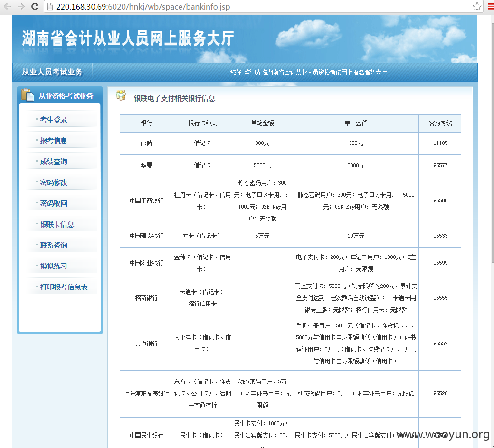
Task: Click hotline number 95533
Action: pyautogui.click(x=440, y=236)
